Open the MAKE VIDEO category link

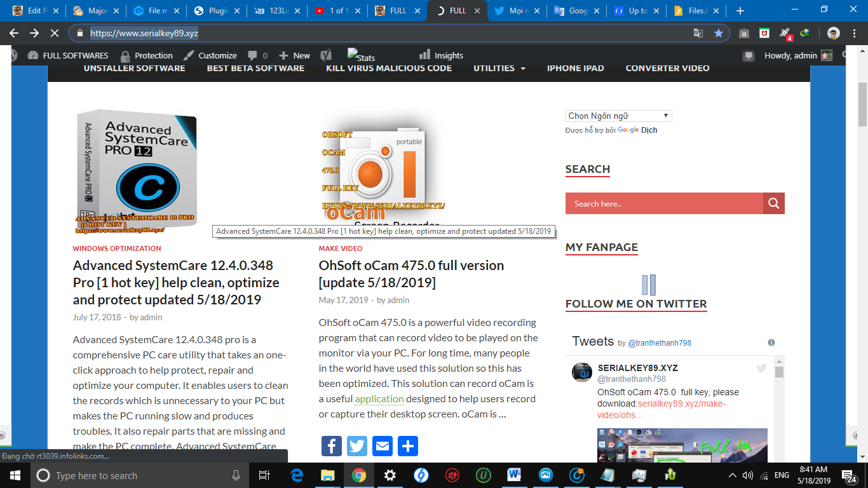pyautogui.click(x=341, y=248)
